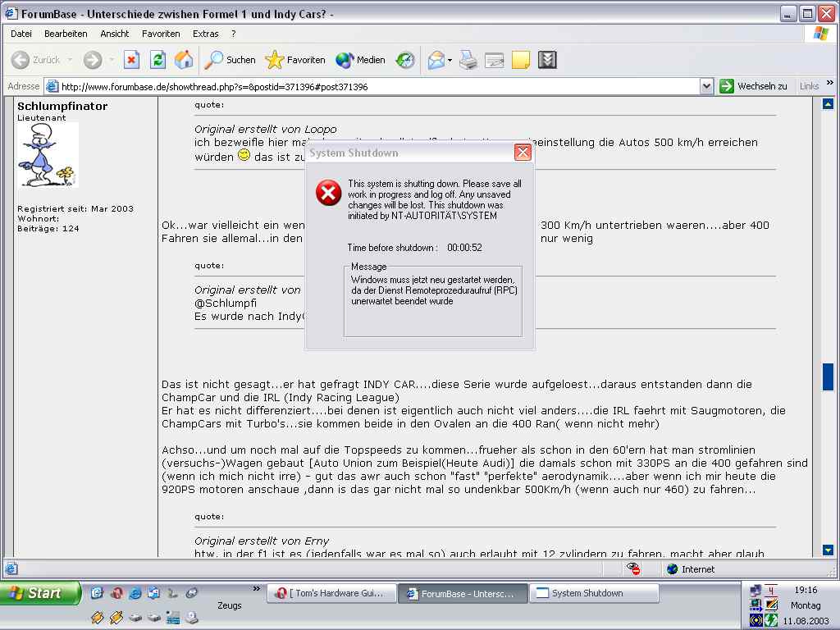Open the Bearbeiten menu

[x=66, y=34]
